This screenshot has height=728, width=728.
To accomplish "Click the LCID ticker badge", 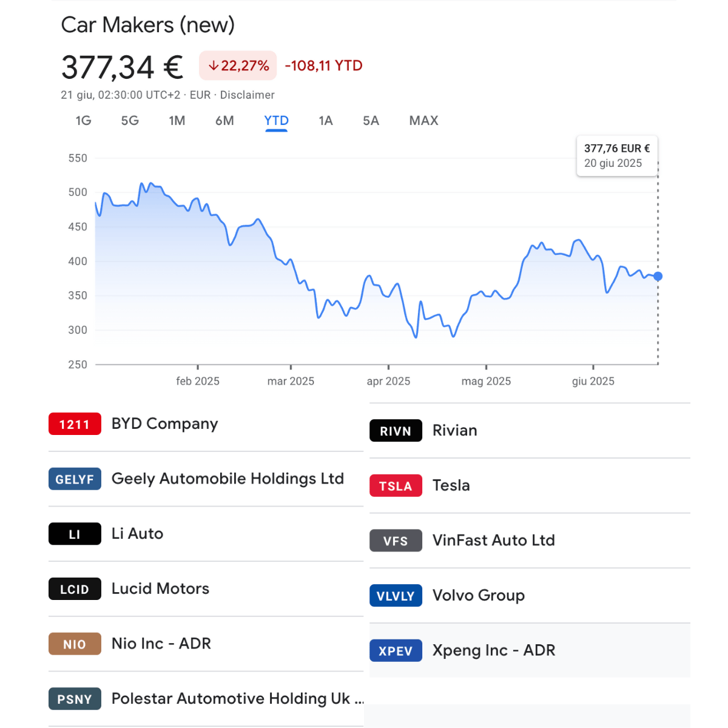I will coord(75,589).
